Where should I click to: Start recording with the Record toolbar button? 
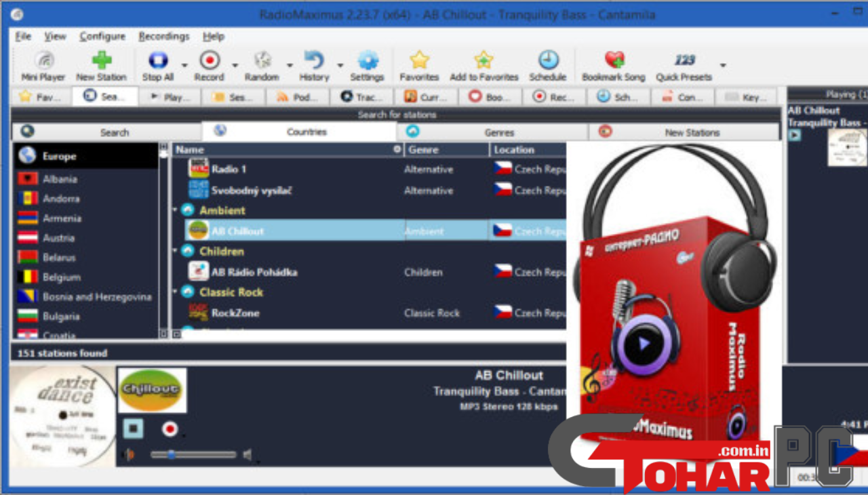pos(209,66)
